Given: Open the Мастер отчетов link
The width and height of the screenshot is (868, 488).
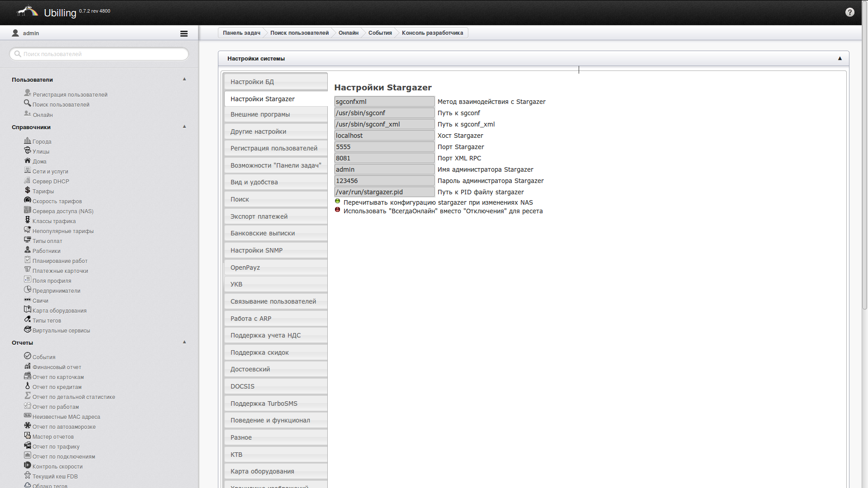Looking at the screenshot, I should pyautogui.click(x=53, y=437).
